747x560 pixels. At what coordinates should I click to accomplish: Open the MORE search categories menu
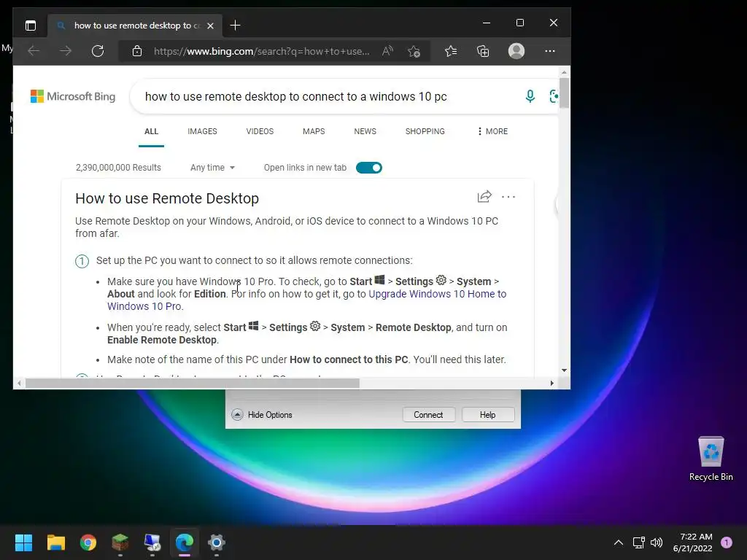point(492,131)
